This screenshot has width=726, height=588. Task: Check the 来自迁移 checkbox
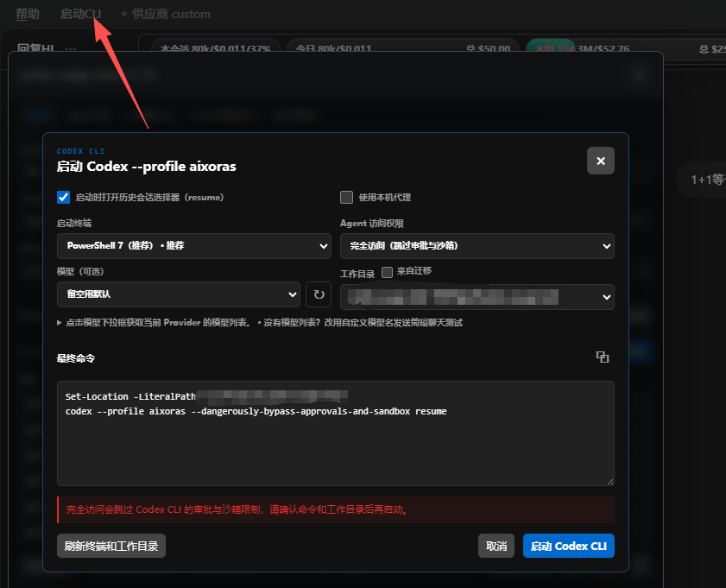click(x=387, y=272)
